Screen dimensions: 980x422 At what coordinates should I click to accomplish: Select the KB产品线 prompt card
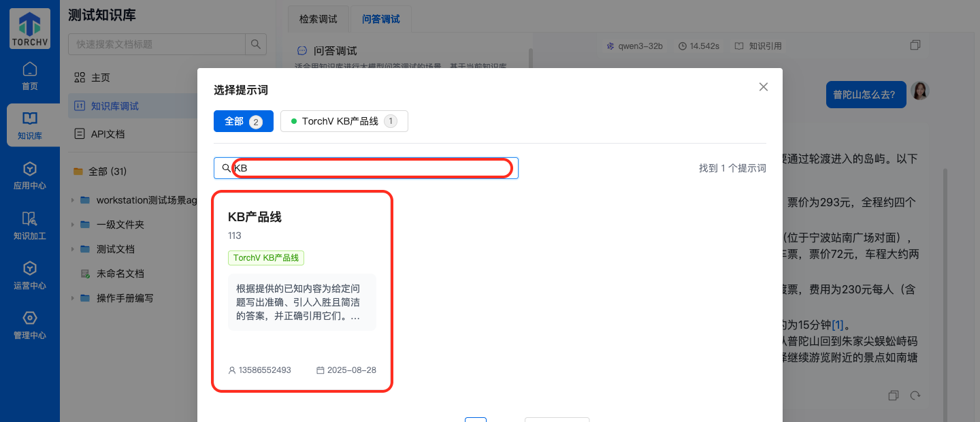[x=302, y=291]
